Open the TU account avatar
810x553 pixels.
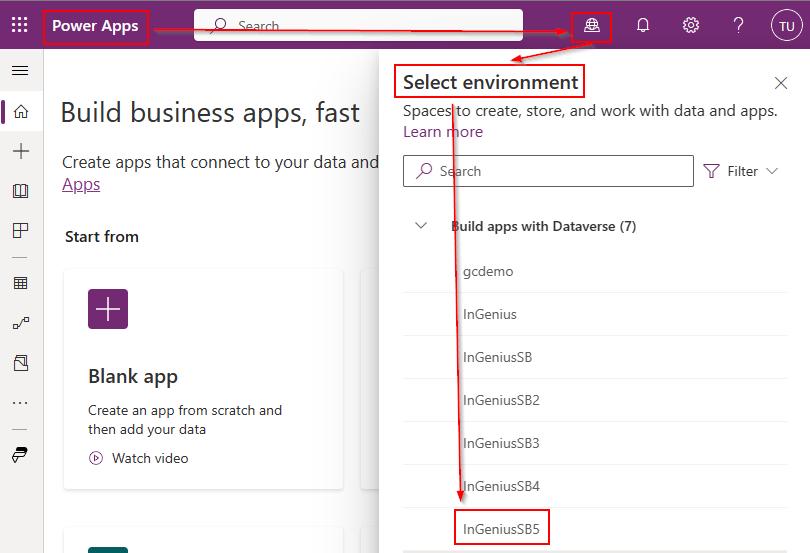coord(786,26)
